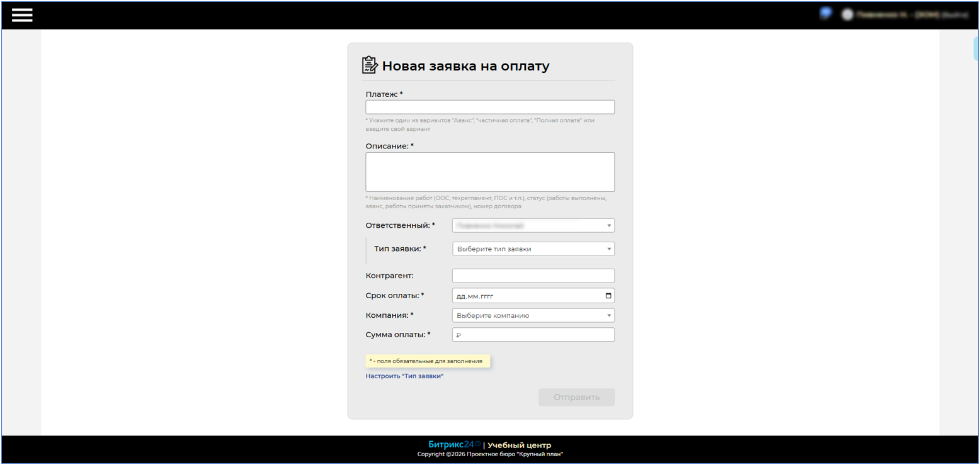
Task: Click the "Новая заявка на оплату" heading
Action: tap(465, 66)
